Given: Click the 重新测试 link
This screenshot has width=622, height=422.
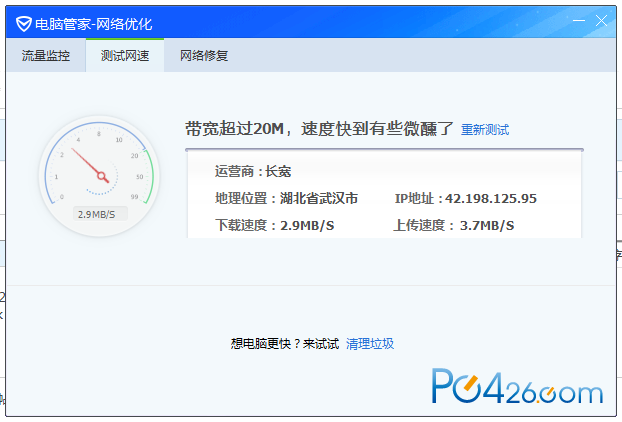Looking at the screenshot, I should tap(485, 130).
